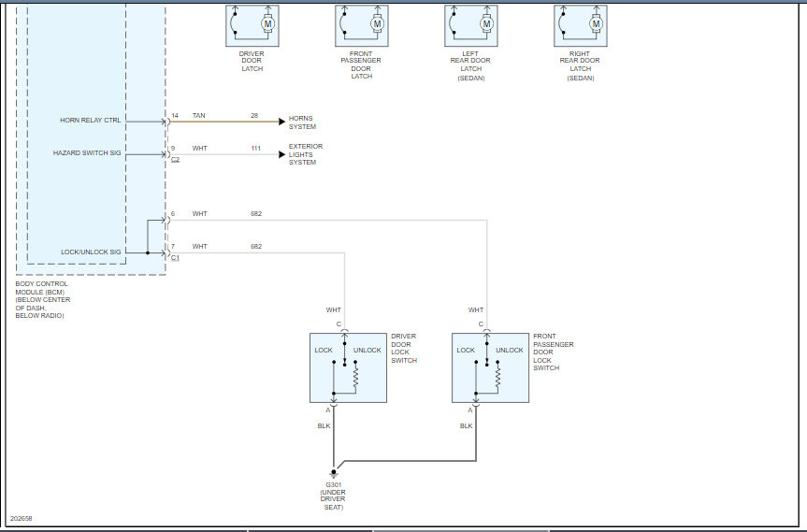Select the Front Passenger switch UNLOCK label

(x=510, y=350)
